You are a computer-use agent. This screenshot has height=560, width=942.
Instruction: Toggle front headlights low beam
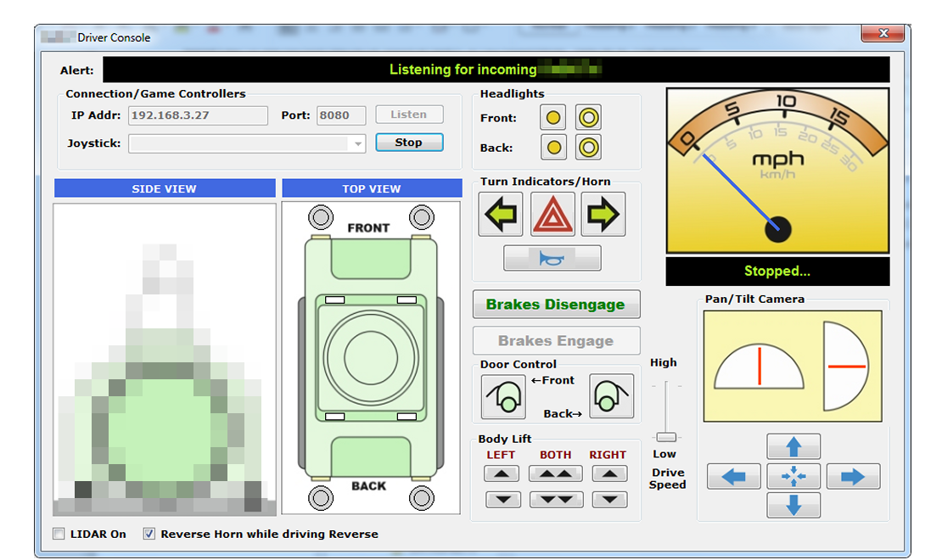tap(553, 118)
